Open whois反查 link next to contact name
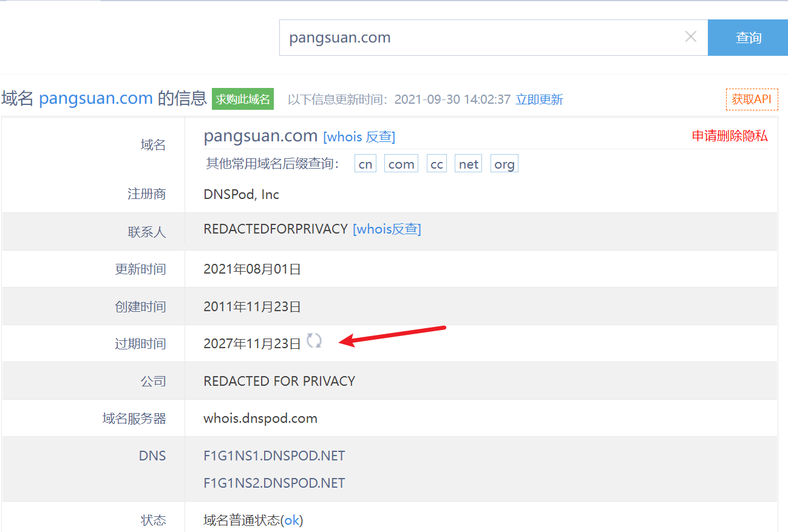 pyautogui.click(x=387, y=229)
